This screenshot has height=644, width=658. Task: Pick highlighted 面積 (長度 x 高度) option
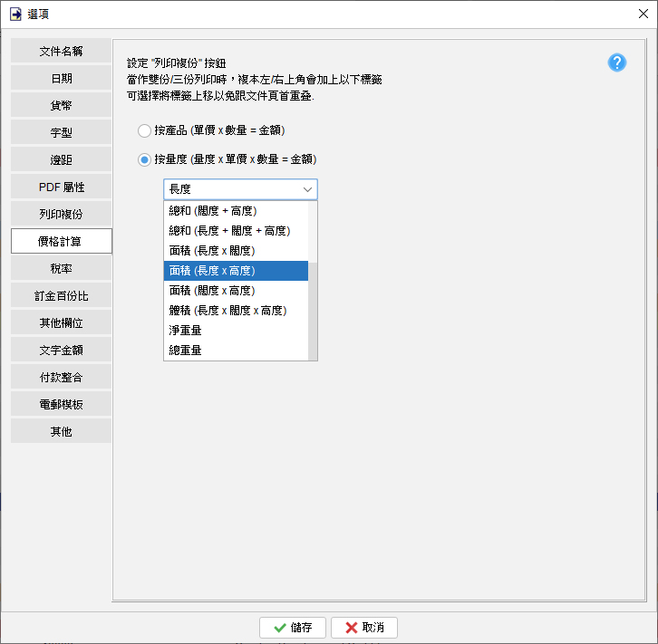(236, 271)
